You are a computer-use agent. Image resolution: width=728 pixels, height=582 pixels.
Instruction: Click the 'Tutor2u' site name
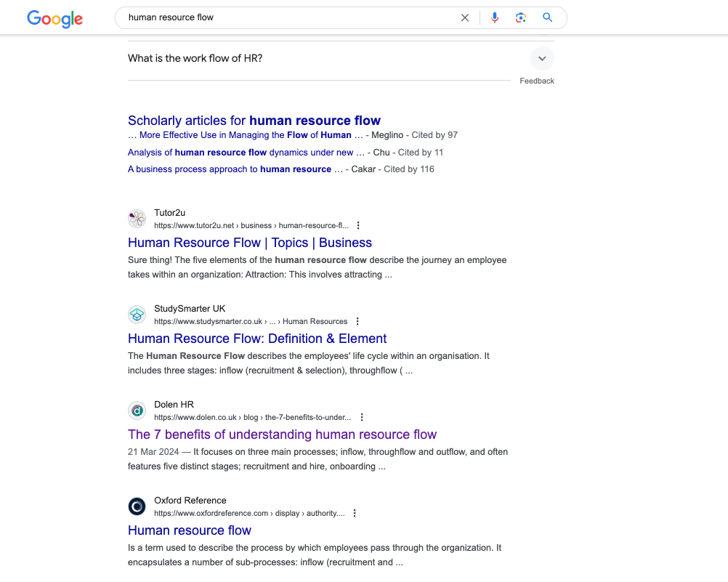[169, 213]
